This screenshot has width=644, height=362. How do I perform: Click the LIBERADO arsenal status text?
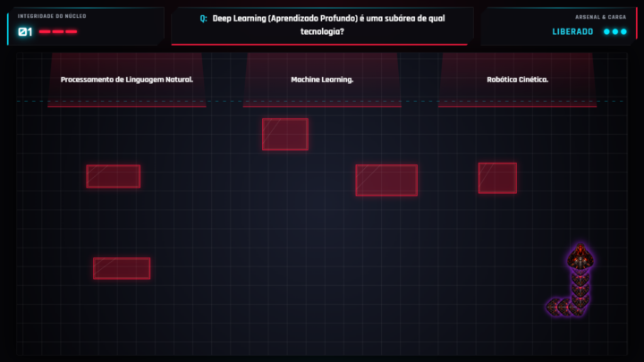[572, 31]
